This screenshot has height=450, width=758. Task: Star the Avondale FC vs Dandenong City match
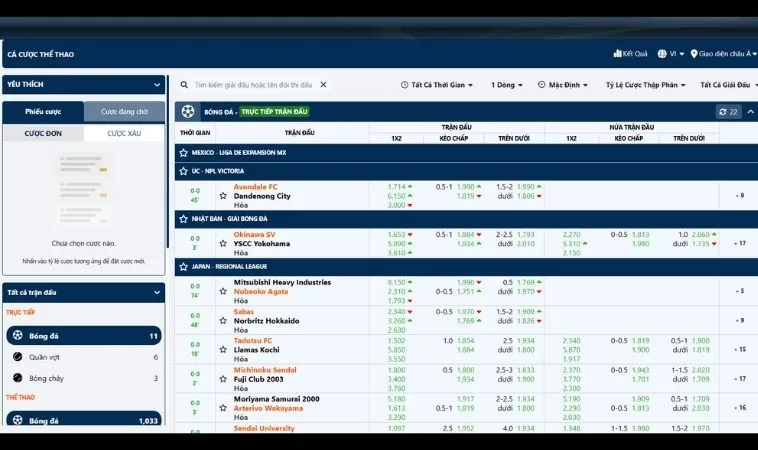(224, 196)
